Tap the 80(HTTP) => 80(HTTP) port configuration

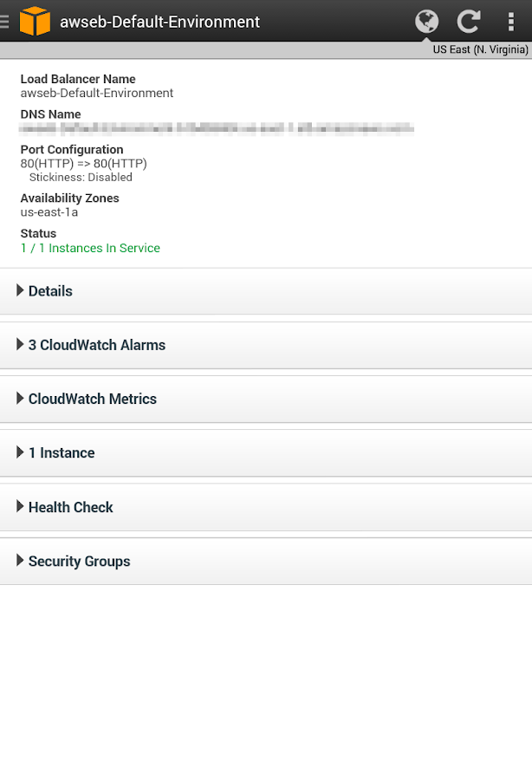tap(83, 164)
